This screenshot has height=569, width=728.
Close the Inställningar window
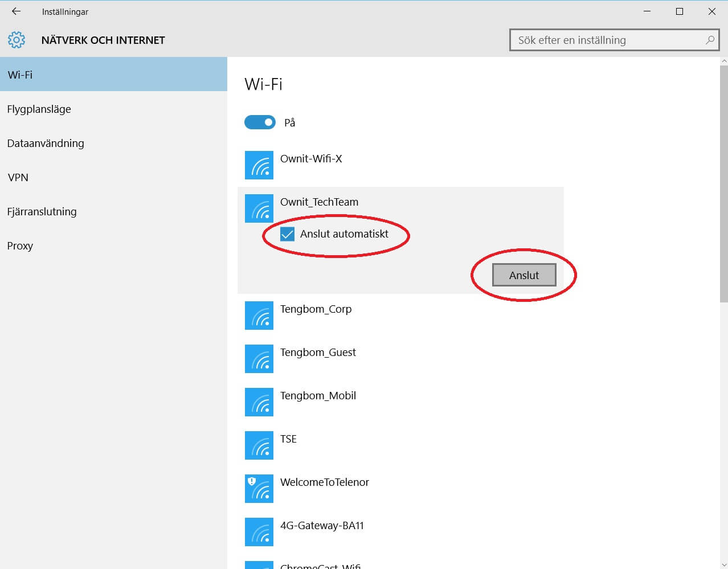click(x=711, y=11)
